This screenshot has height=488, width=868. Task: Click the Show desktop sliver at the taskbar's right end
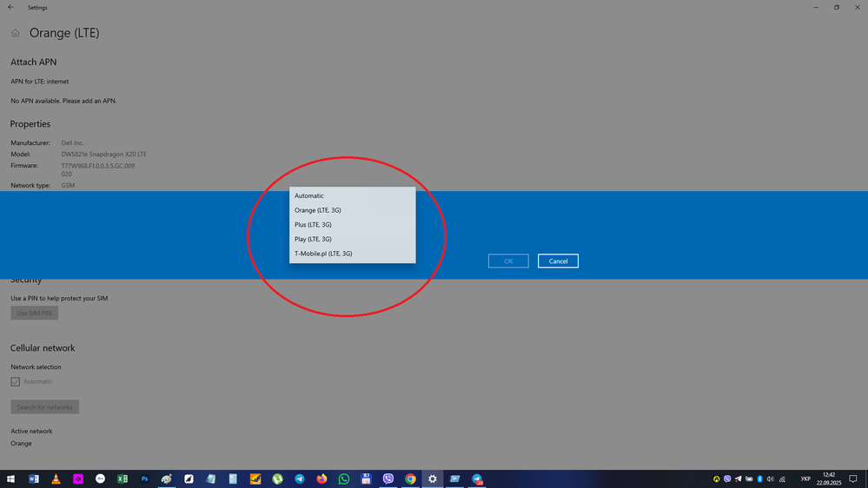pos(866,479)
